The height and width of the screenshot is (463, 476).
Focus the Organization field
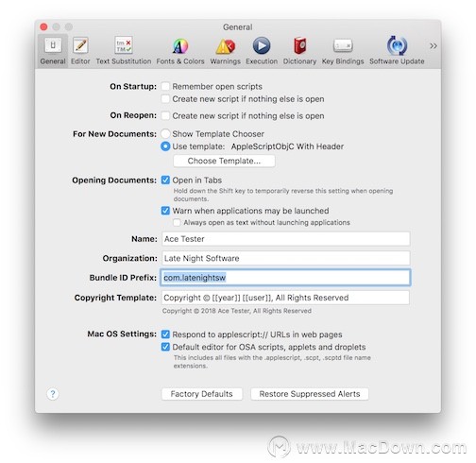286,258
